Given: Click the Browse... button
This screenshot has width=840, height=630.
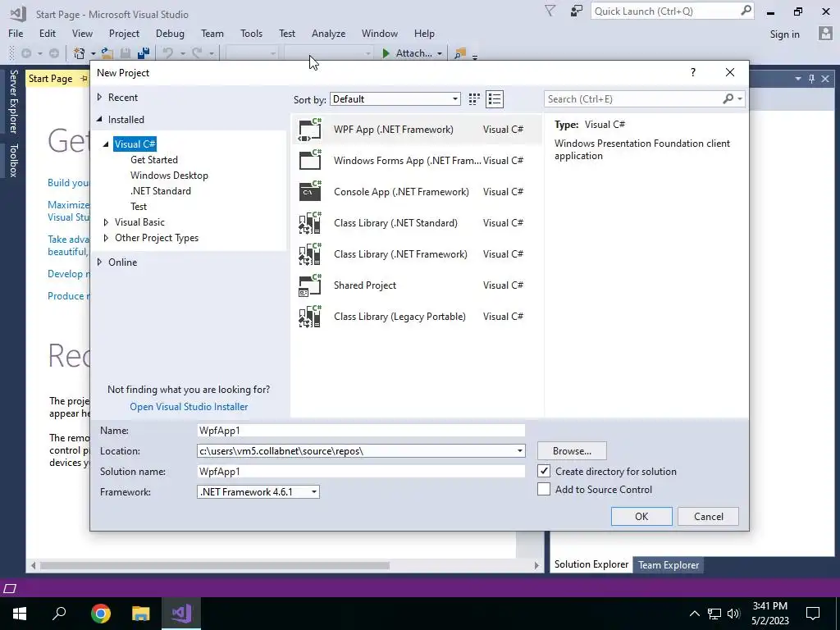Looking at the screenshot, I should tap(572, 451).
